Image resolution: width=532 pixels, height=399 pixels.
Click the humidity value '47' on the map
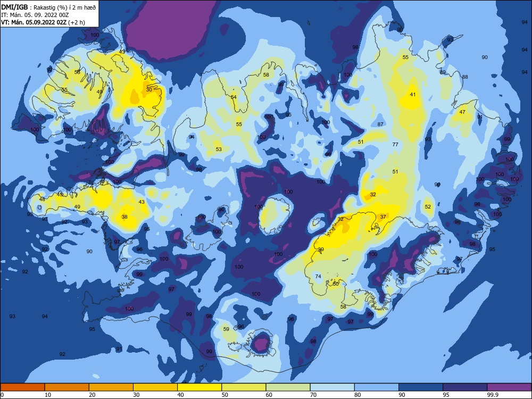[462, 112]
